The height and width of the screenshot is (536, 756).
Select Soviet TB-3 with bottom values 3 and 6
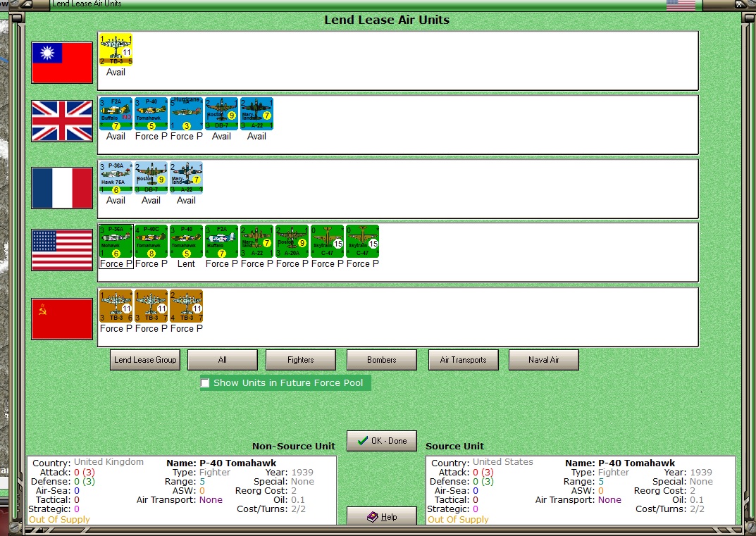116,306
